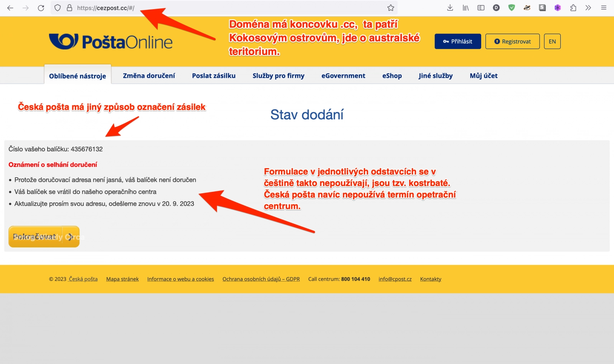Toggle the browser sidebar icon
614x364 pixels.
tap(481, 8)
